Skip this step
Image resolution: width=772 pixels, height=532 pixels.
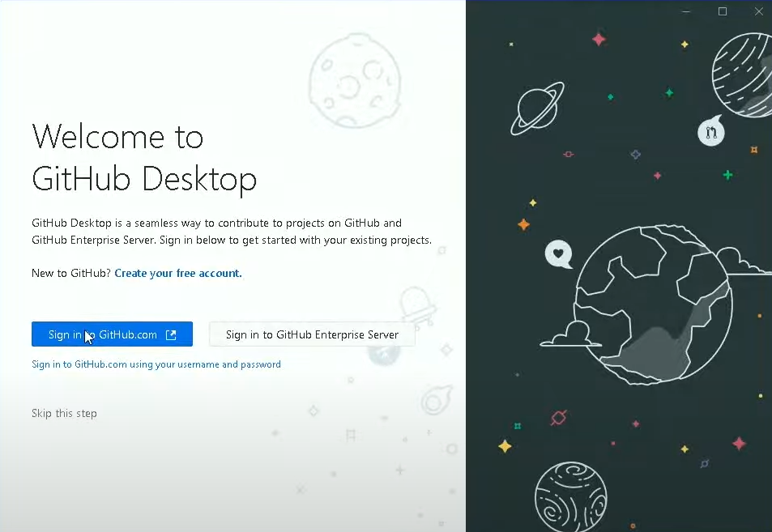point(64,414)
